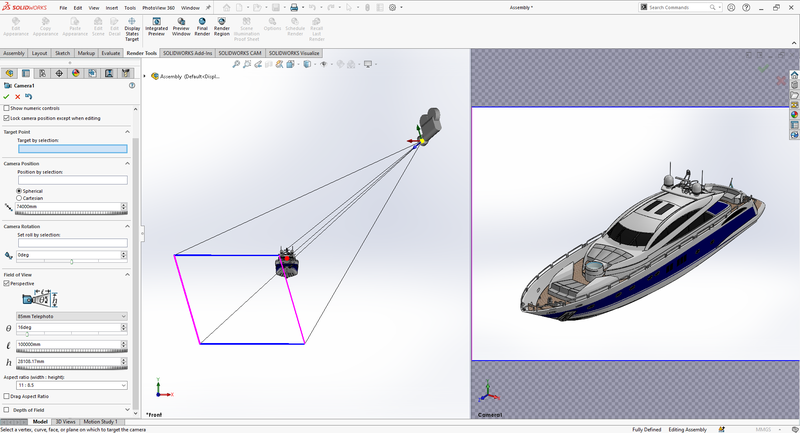800x433 pixels.
Task: Enable Depth of Field checkbox
Action: pyautogui.click(x=7, y=410)
